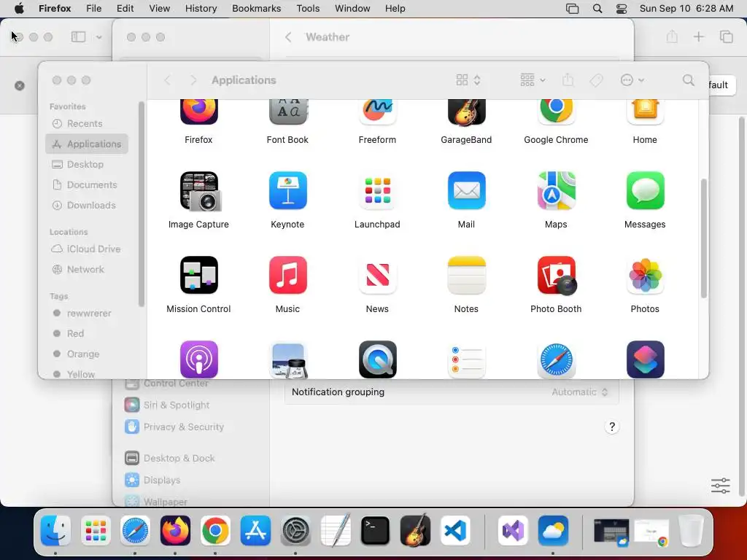
Task: Select the Keynote app icon
Action: click(x=287, y=190)
